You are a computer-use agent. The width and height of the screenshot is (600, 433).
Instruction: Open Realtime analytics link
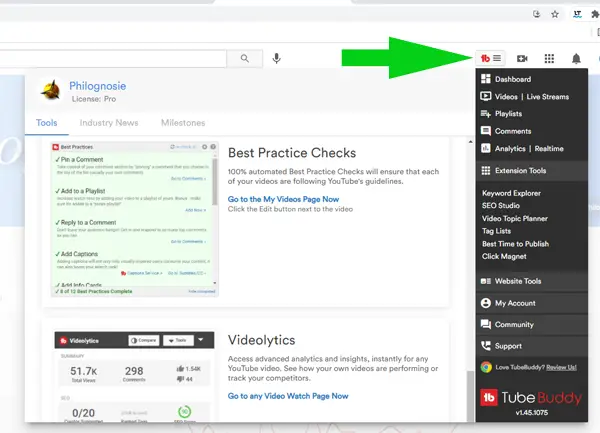click(x=549, y=148)
